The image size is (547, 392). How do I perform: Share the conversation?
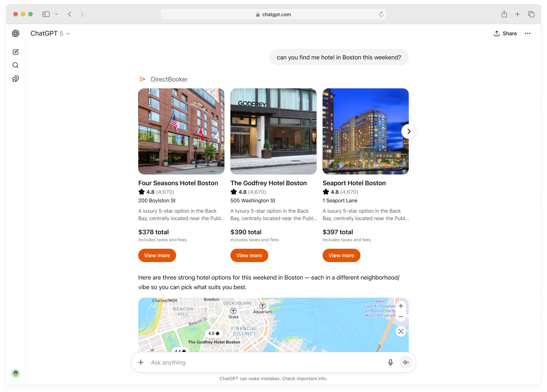tap(505, 33)
